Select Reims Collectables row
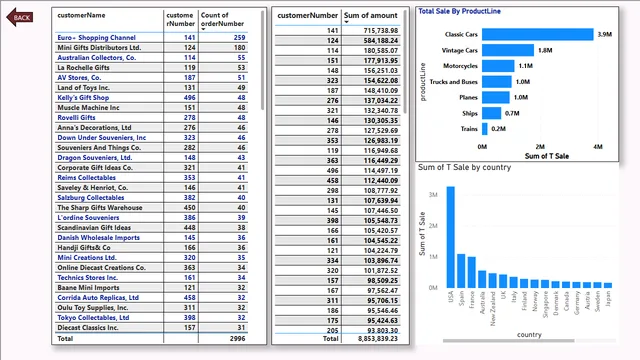The height and width of the screenshot is (360, 640). 151,178
